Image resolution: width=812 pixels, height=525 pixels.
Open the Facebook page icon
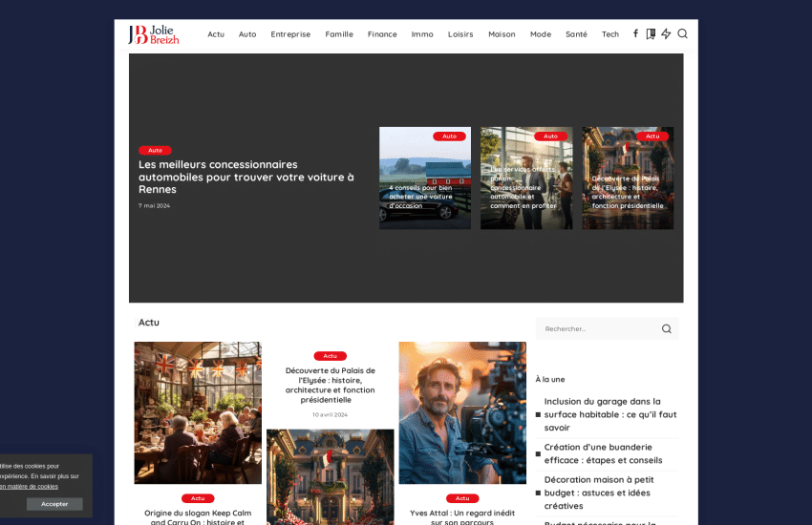(635, 34)
